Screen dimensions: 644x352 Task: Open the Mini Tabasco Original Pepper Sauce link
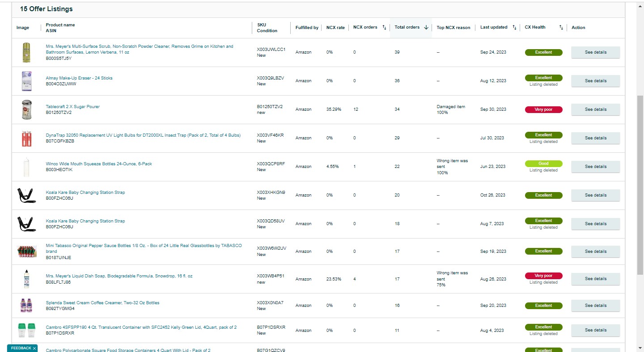click(144, 248)
